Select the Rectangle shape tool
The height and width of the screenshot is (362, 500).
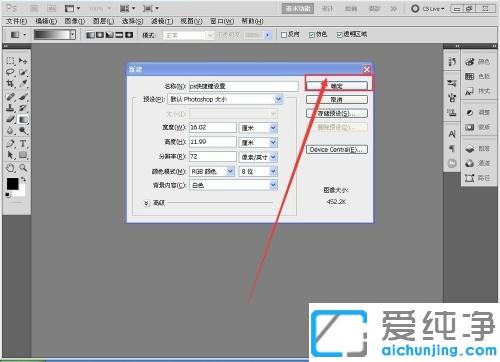point(23,155)
